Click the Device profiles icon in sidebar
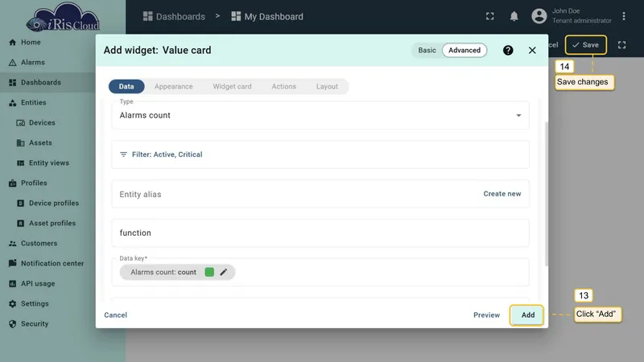 21,204
